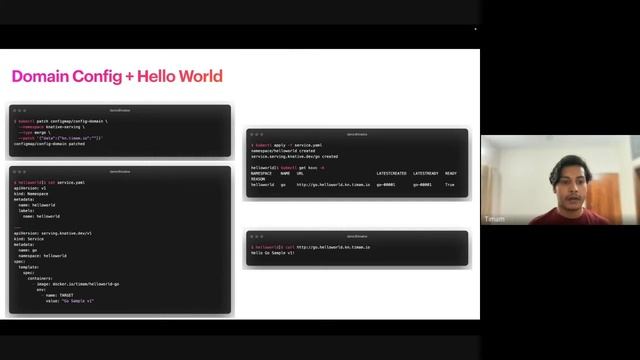Click the curl command line in the bottom terminal

click(311, 247)
